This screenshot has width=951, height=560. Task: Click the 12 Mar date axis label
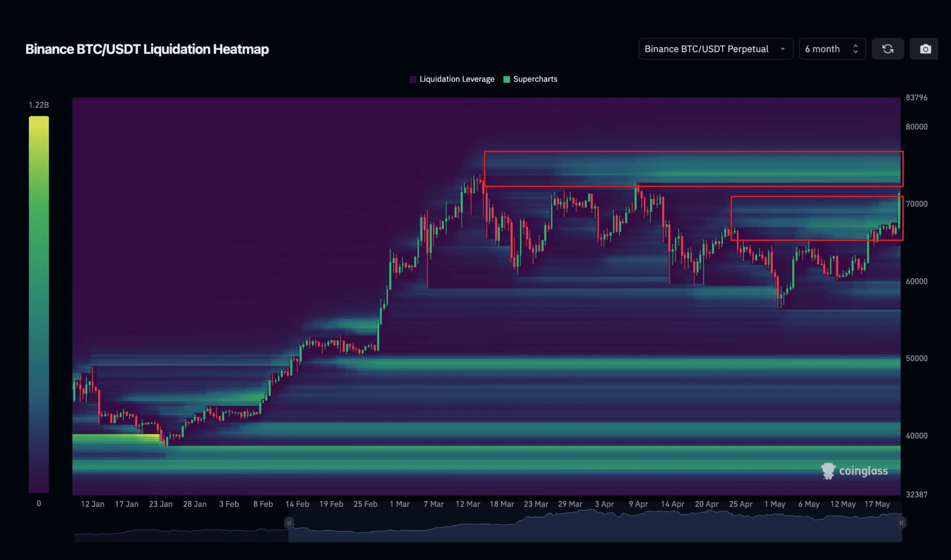pyautogui.click(x=468, y=504)
